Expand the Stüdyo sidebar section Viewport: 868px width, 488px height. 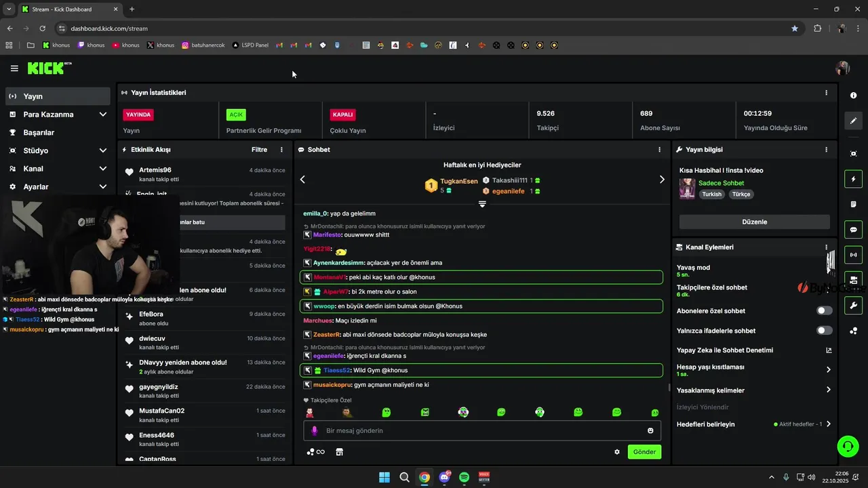102,150
